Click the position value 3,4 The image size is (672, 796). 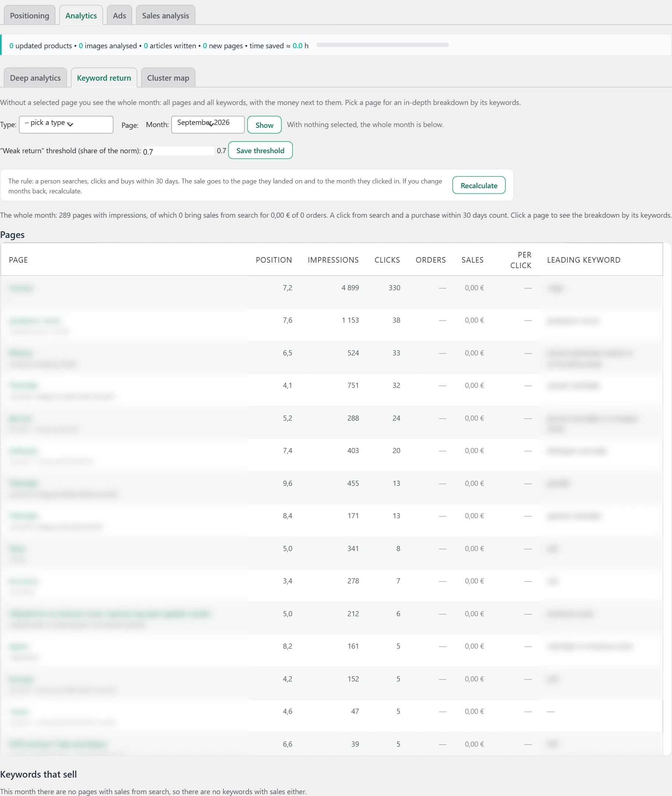[287, 581]
